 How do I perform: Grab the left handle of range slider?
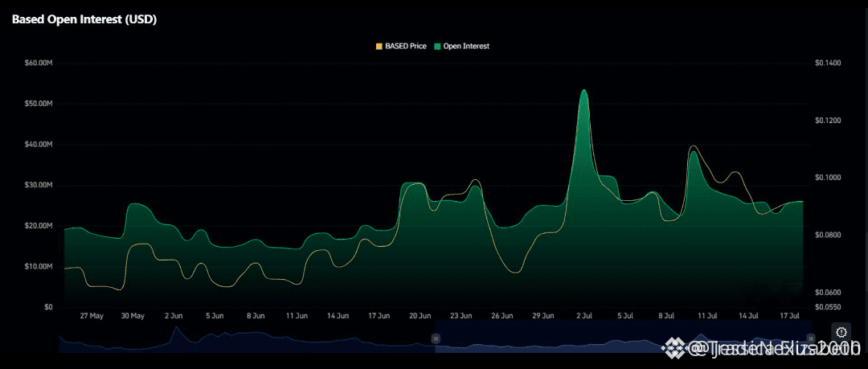(436, 338)
